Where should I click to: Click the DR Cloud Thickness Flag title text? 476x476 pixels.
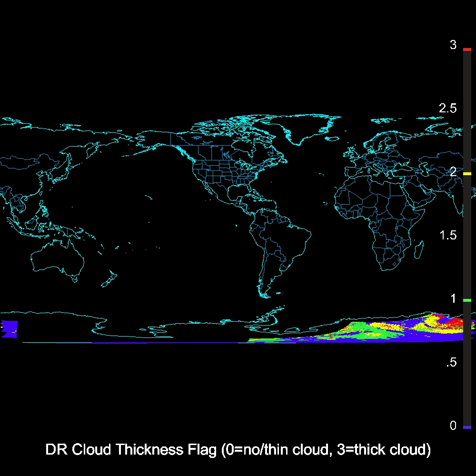tap(238, 449)
